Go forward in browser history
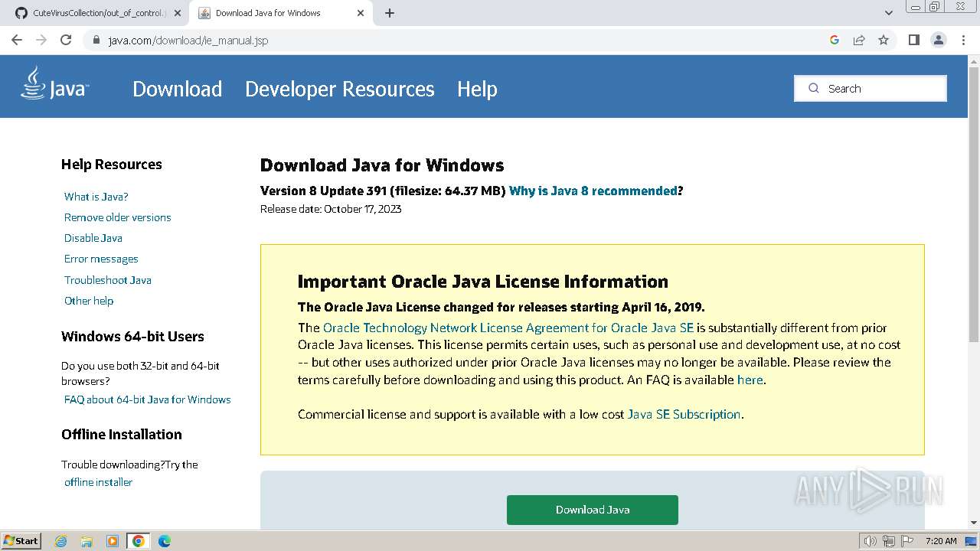This screenshot has height=551, width=980. (41, 40)
